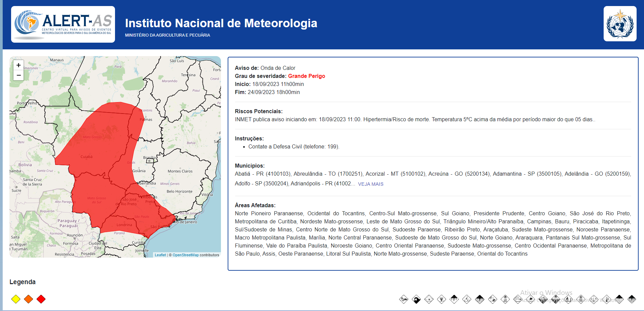Click the landslide hazard legend icon
The height and width of the screenshot is (311, 644).
click(404, 299)
